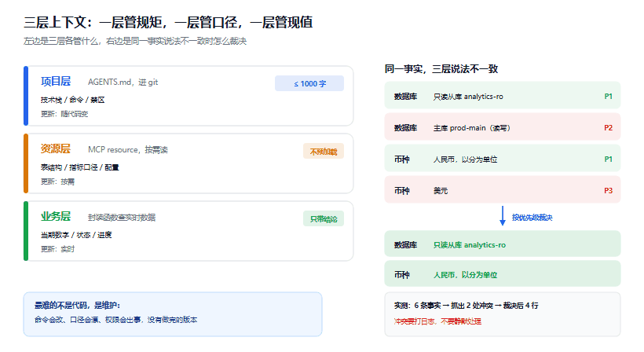Click "主库 prod-main(读写)" row text

coord(471,128)
